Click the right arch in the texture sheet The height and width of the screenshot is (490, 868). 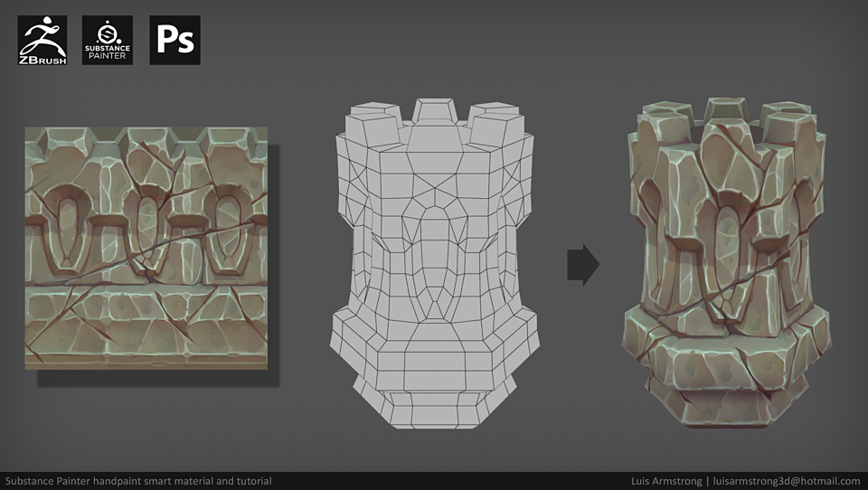[227, 231]
